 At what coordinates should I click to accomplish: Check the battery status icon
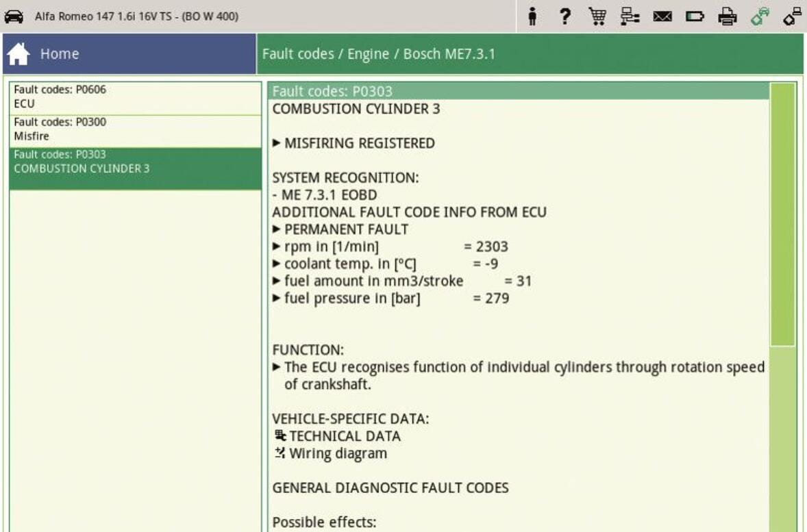(x=694, y=16)
